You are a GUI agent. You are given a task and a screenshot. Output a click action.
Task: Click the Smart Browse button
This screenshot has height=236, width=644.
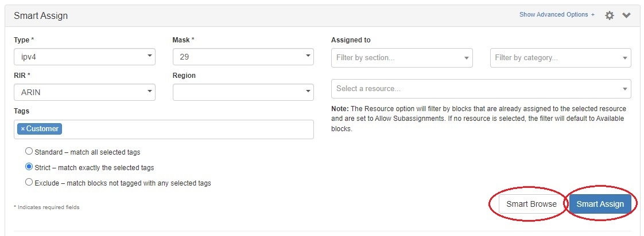click(x=531, y=204)
